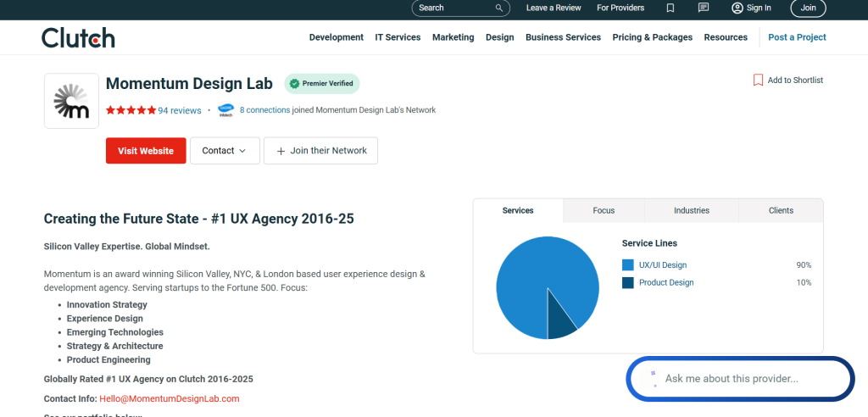Click the Add to Shortlist bookmark icon
This screenshot has height=417, width=868.
[x=758, y=80]
